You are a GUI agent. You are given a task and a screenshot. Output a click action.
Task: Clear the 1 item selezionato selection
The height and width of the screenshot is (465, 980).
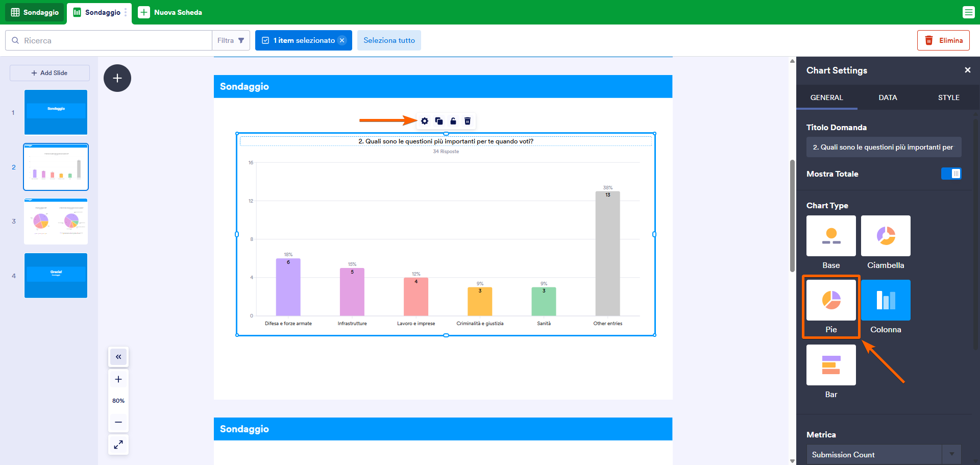(342, 40)
